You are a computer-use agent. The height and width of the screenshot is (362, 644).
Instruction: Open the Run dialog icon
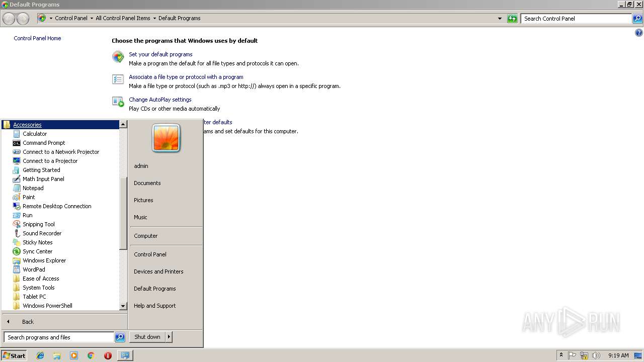pos(17,215)
